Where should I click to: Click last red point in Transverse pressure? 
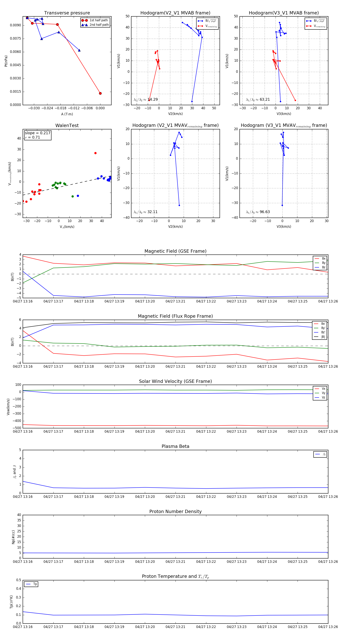[x=100, y=93]
